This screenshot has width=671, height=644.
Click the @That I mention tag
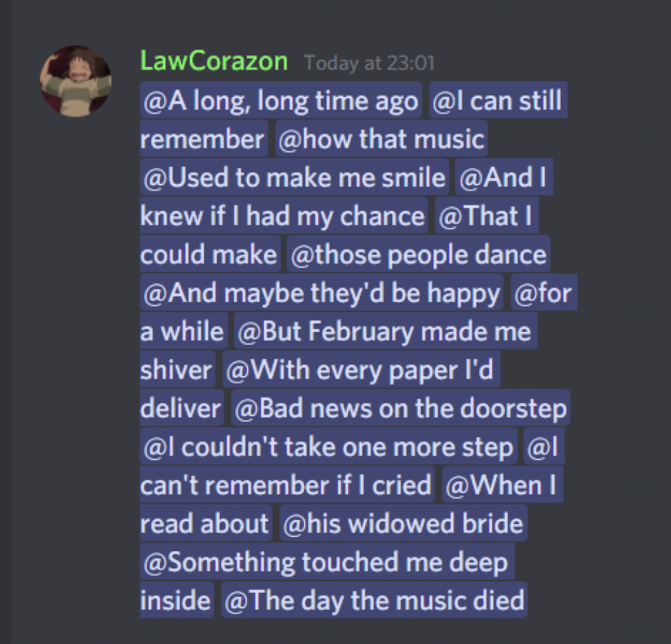coord(486,215)
